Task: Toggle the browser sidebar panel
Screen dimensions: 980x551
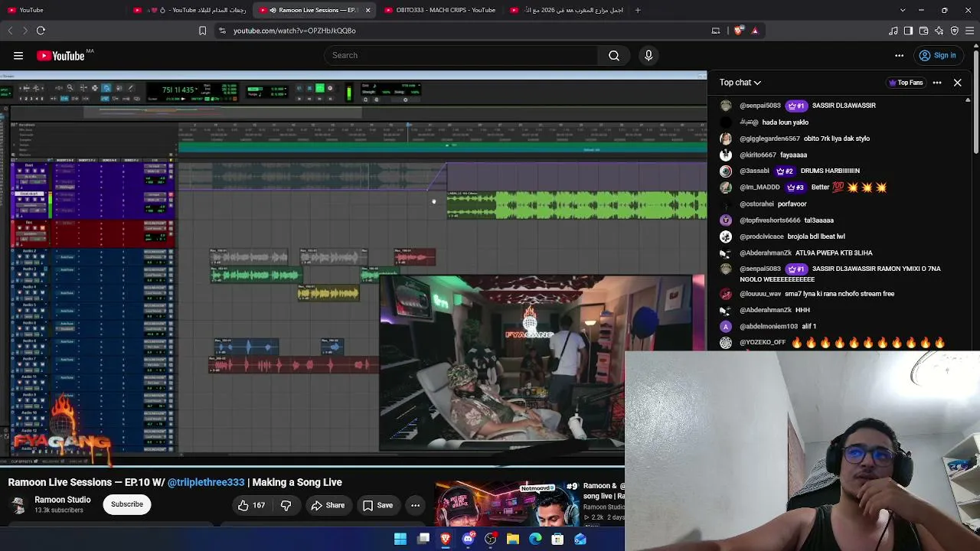Action: point(908,31)
